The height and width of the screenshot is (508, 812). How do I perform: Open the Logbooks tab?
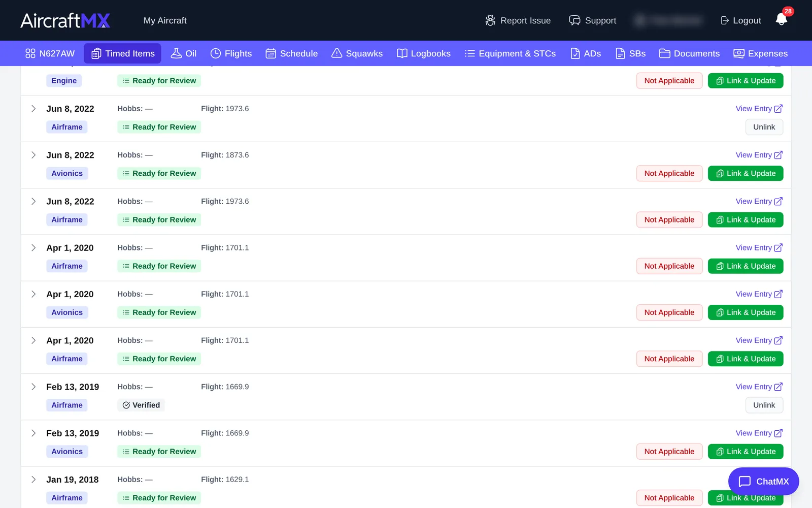(x=424, y=53)
